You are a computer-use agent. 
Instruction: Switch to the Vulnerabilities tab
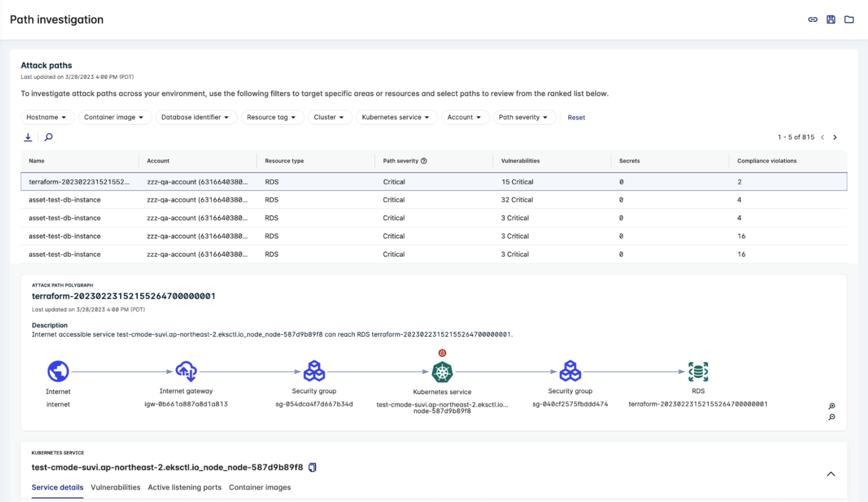115,488
